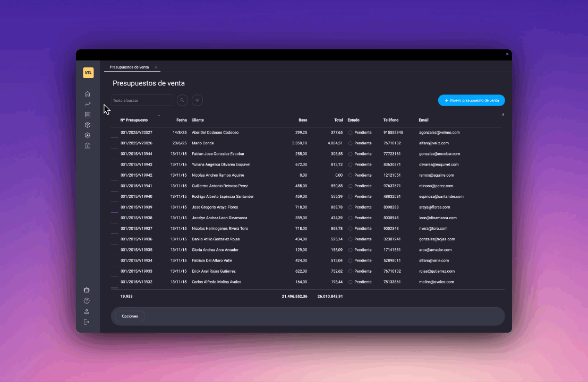Sort by the Email column header
The image size is (588, 382).
click(424, 120)
